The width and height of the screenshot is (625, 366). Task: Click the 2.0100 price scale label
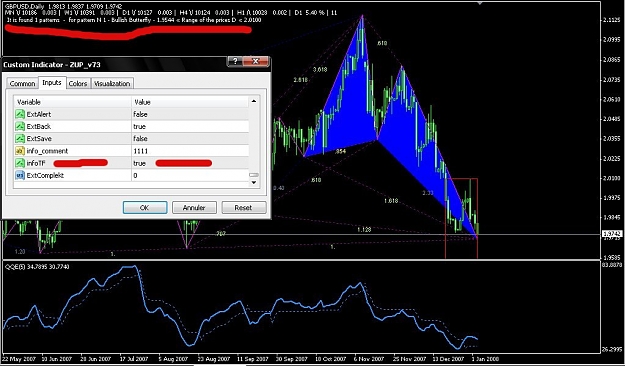coord(611,178)
